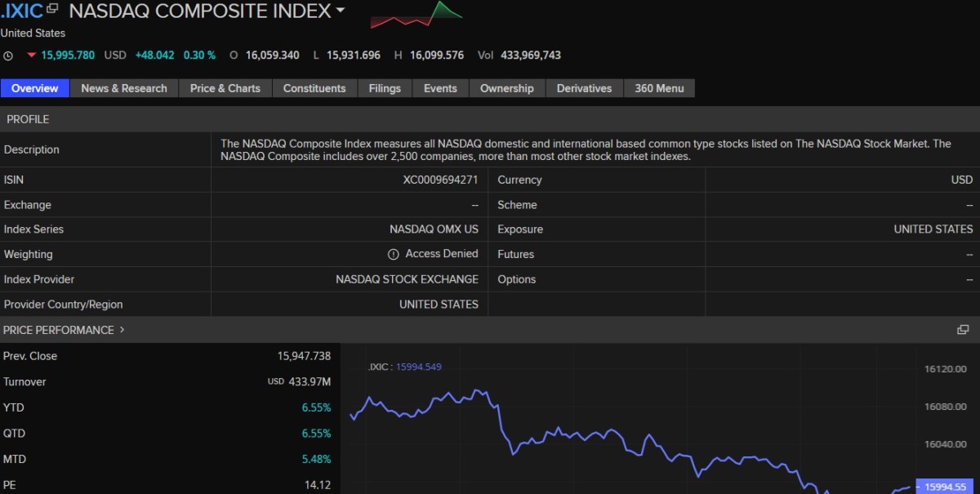The width and height of the screenshot is (980, 494).
Task: Open the Filings tab
Action: pos(385,88)
